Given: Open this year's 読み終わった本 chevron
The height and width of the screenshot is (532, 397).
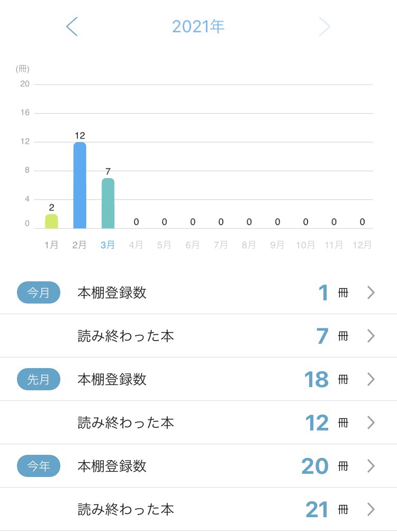Looking at the screenshot, I should (x=371, y=509).
